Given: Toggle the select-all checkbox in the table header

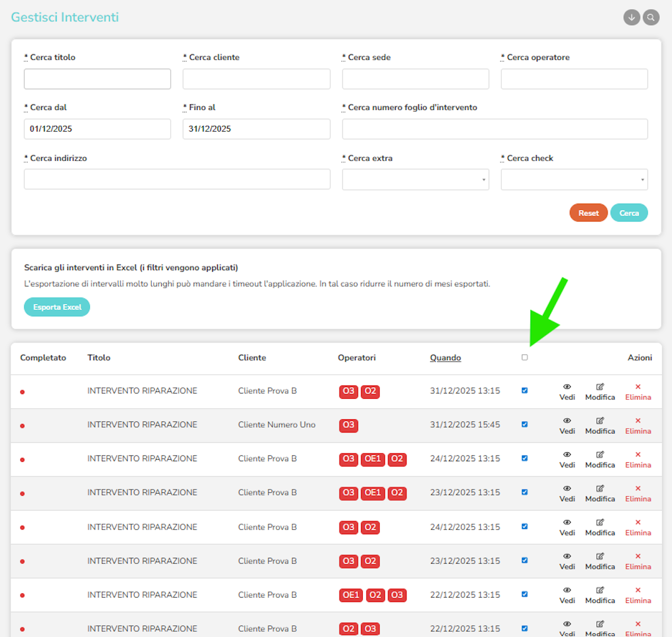Looking at the screenshot, I should [524, 357].
